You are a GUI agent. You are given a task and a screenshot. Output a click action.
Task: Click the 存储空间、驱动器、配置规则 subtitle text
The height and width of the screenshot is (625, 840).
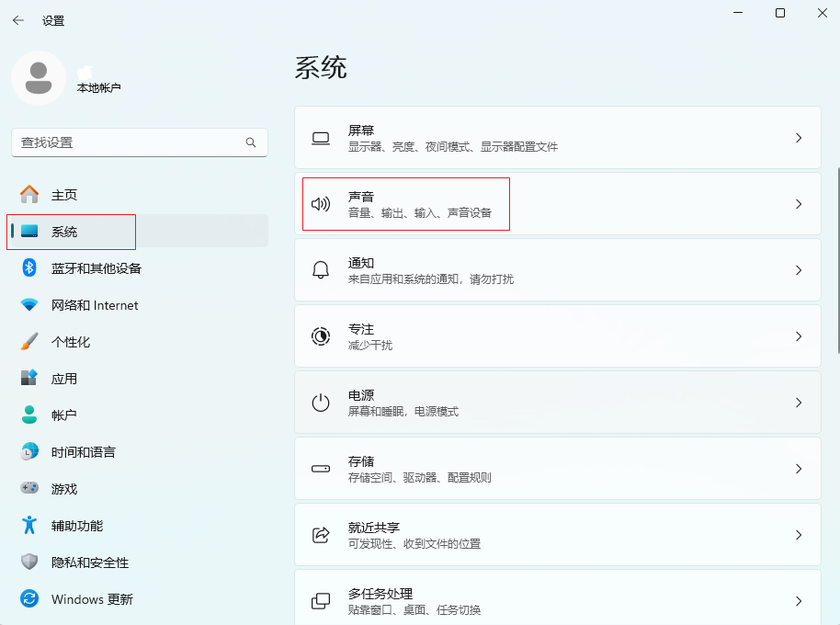click(x=419, y=478)
